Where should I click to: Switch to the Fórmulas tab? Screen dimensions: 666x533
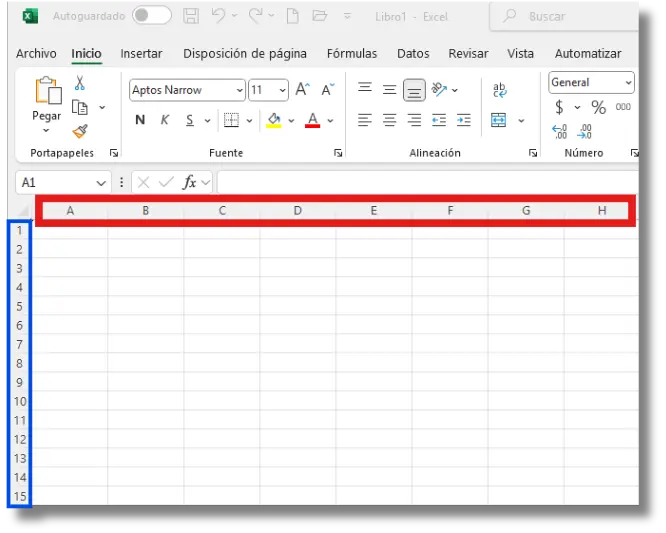click(352, 54)
